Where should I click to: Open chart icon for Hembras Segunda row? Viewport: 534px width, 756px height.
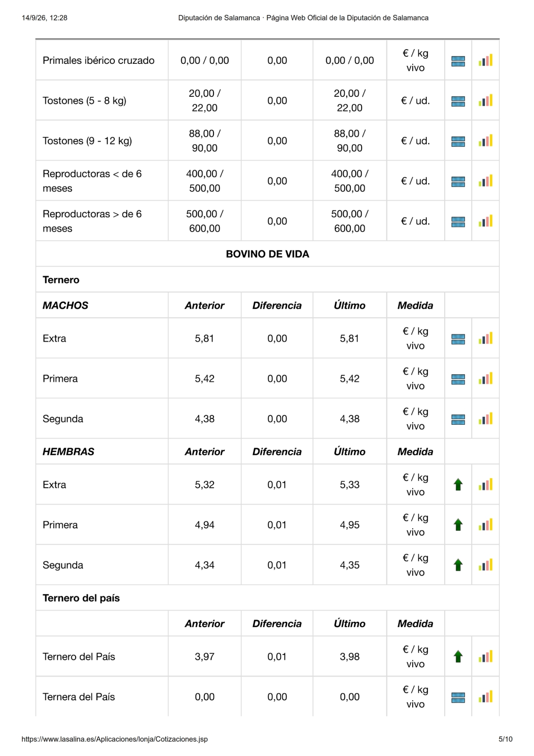tap(485, 565)
